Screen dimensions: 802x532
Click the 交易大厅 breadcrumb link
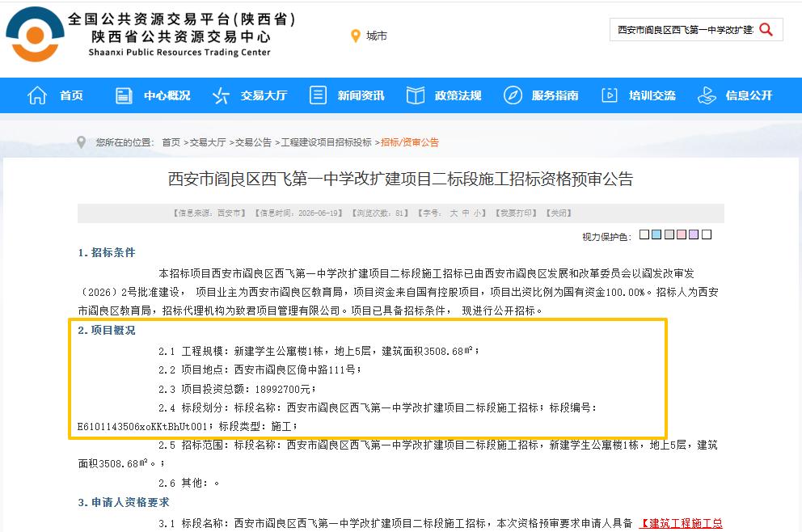[208, 142]
